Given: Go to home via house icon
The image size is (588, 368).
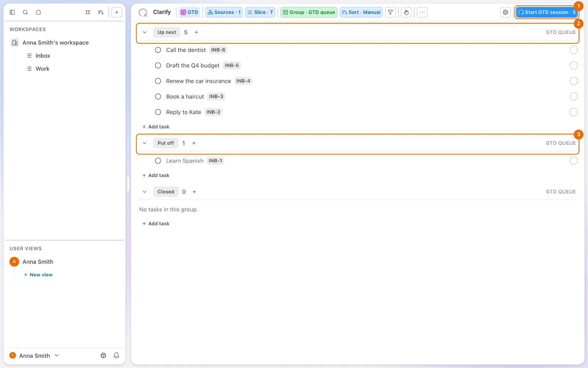Looking at the screenshot, I should [38, 12].
